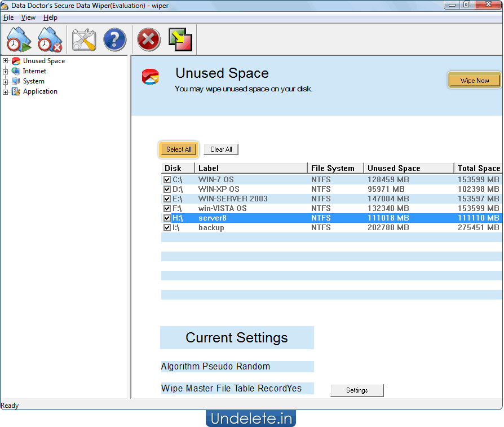Image resolution: width=504 pixels, height=427 pixels.
Task: Open the Help menu
Action: 50,17
